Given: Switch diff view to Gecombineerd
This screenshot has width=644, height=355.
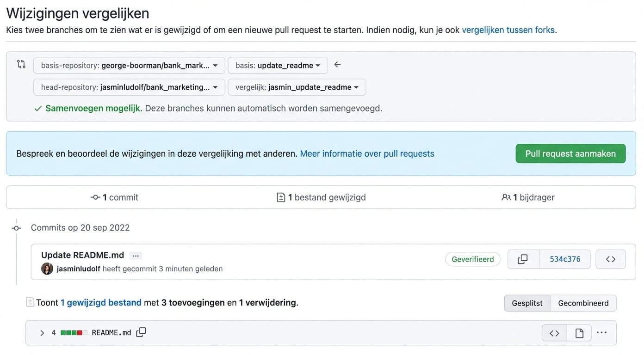Looking at the screenshot, I should tap(583, 303).
